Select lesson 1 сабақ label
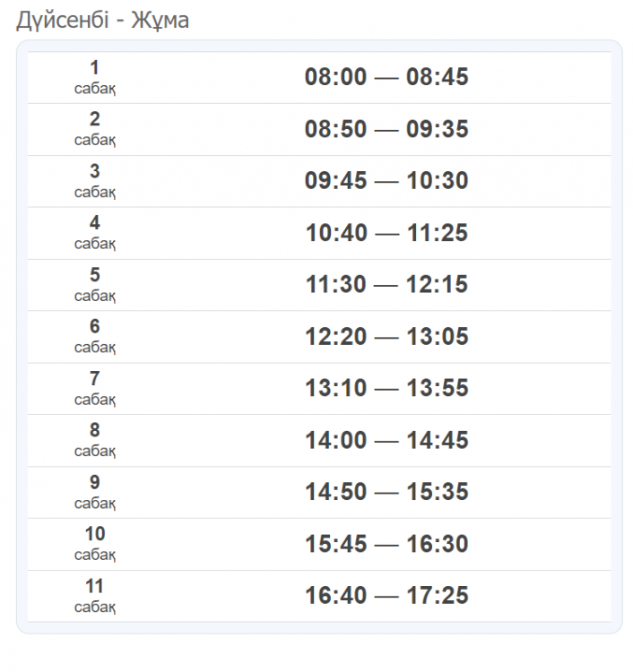The height and width of the screenshot is (672, 633). point(95,78)
